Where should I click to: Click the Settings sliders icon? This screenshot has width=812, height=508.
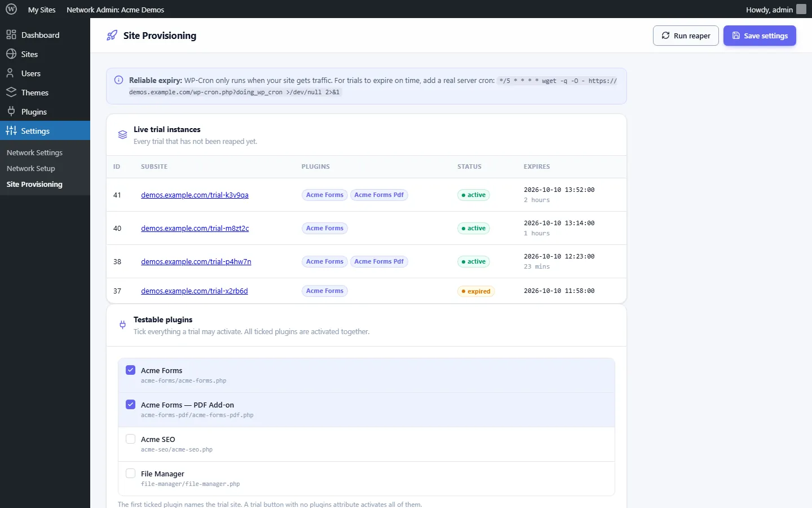[11, 131]
